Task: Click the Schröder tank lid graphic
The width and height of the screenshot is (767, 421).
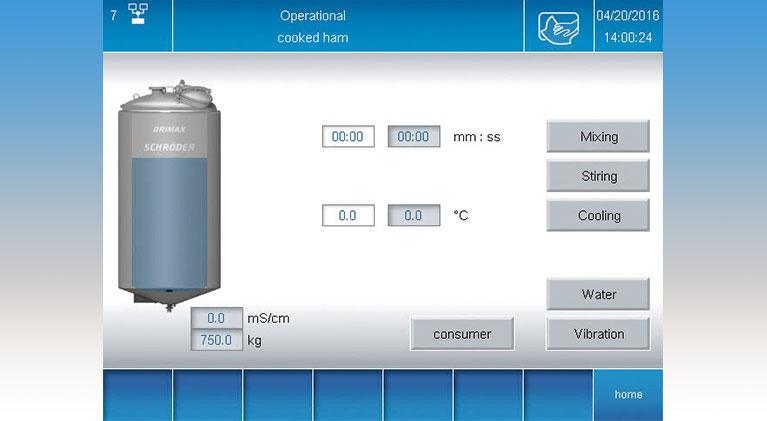Action: click(x=167, y=95)
